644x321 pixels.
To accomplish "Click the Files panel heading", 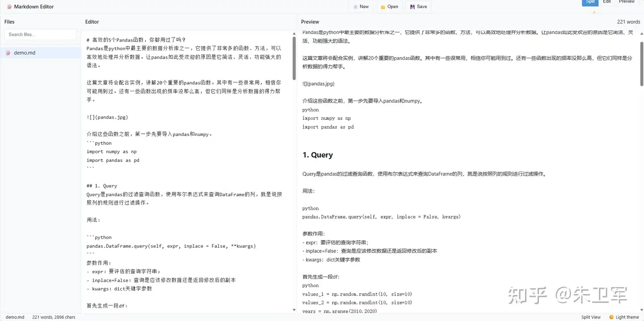I will pyautogui.click(x=9, y=22).
